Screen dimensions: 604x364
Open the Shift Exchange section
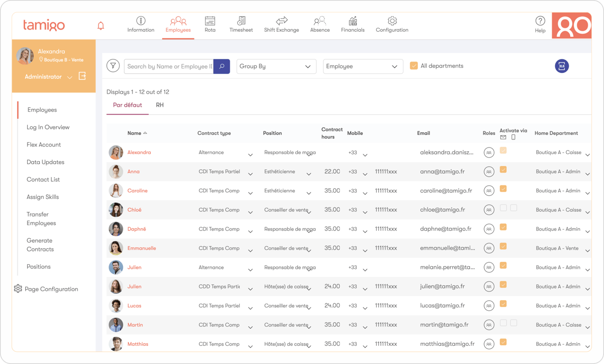[x=282, y=25]
